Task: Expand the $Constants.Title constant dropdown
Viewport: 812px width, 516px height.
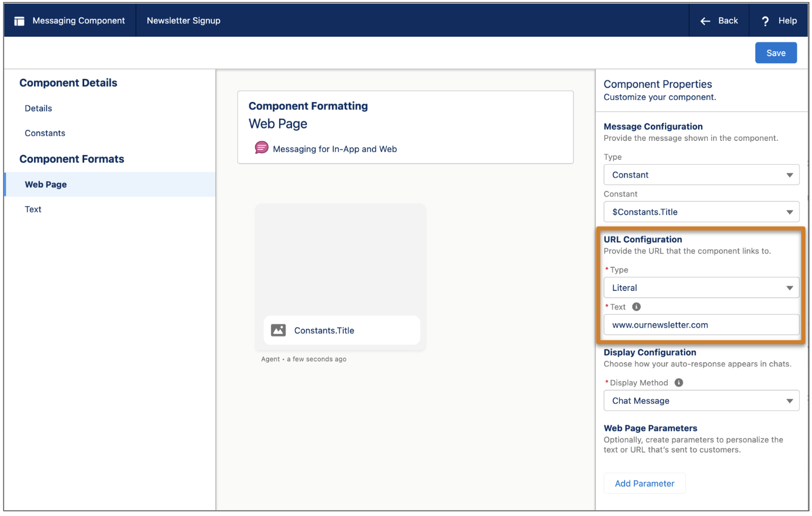Action: pos(701,212)
